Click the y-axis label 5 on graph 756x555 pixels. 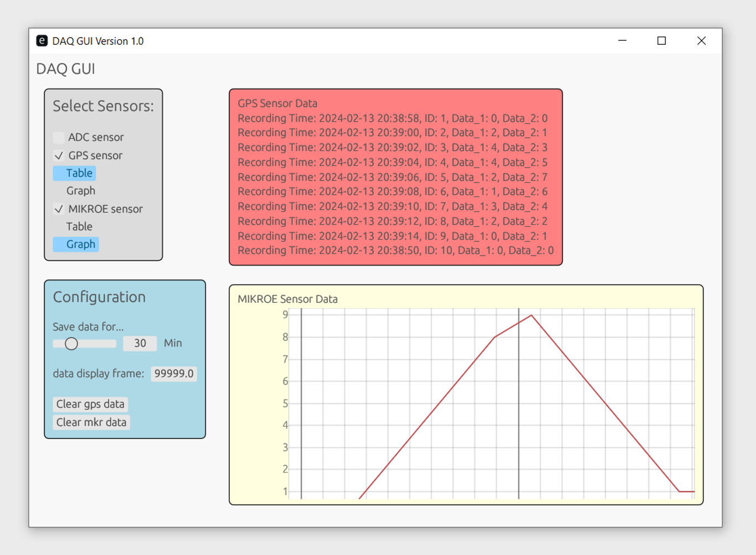(285, 403)
